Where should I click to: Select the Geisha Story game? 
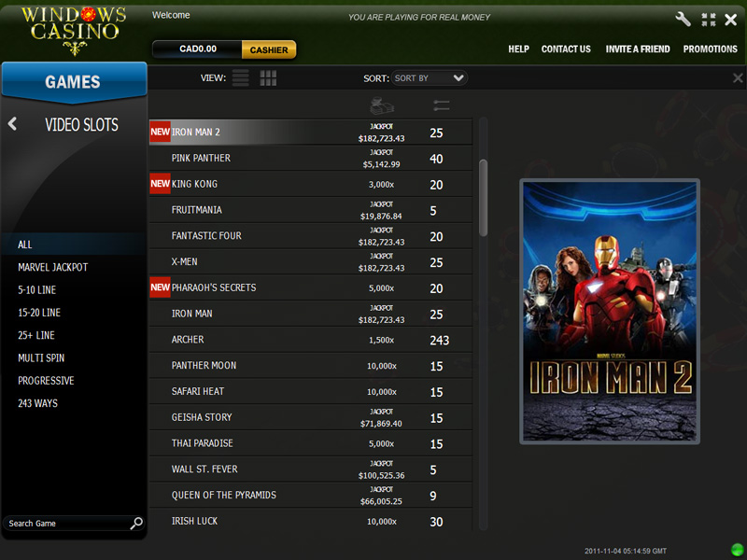(311, 417)
